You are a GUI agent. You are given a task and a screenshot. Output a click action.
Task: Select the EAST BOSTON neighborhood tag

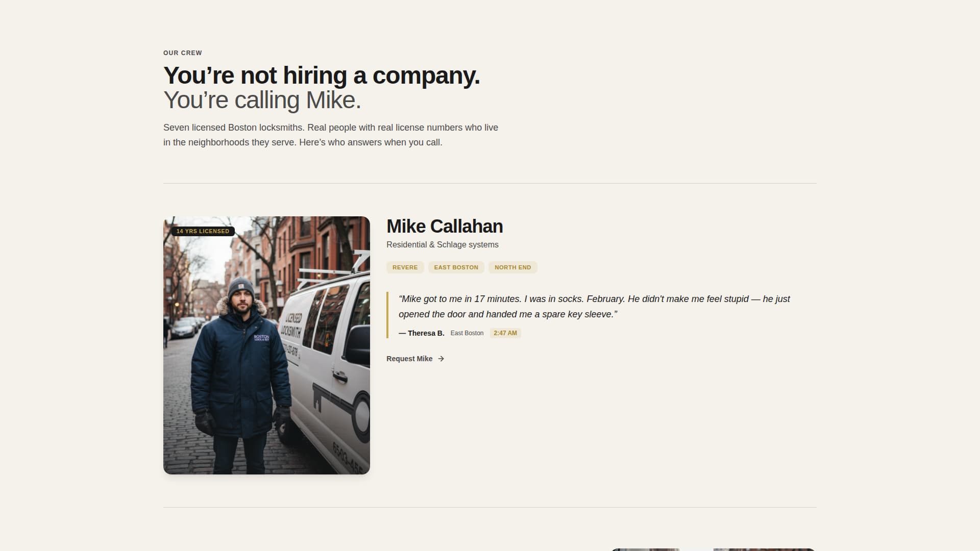(x=456, y=267)
